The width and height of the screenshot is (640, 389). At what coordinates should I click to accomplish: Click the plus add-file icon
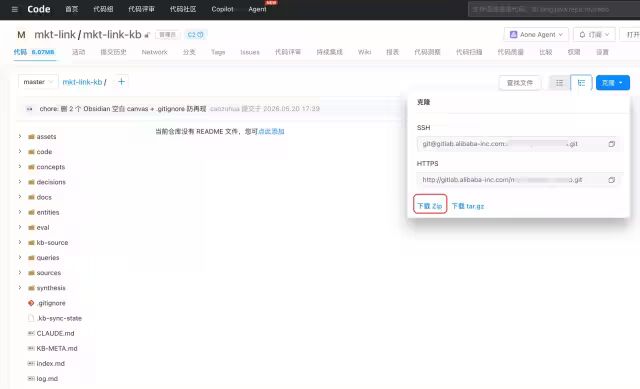[x=121, y=82]
